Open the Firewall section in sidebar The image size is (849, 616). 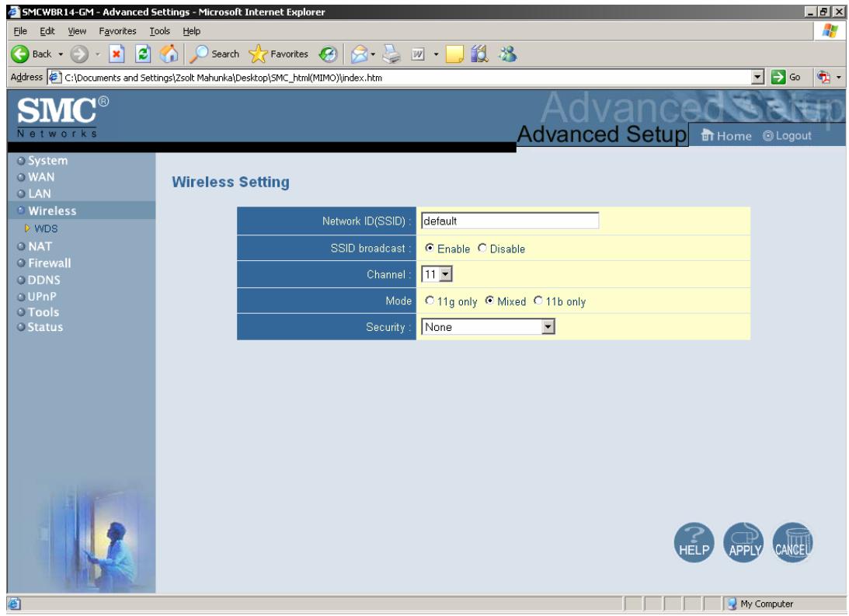(x=49, y=263)
